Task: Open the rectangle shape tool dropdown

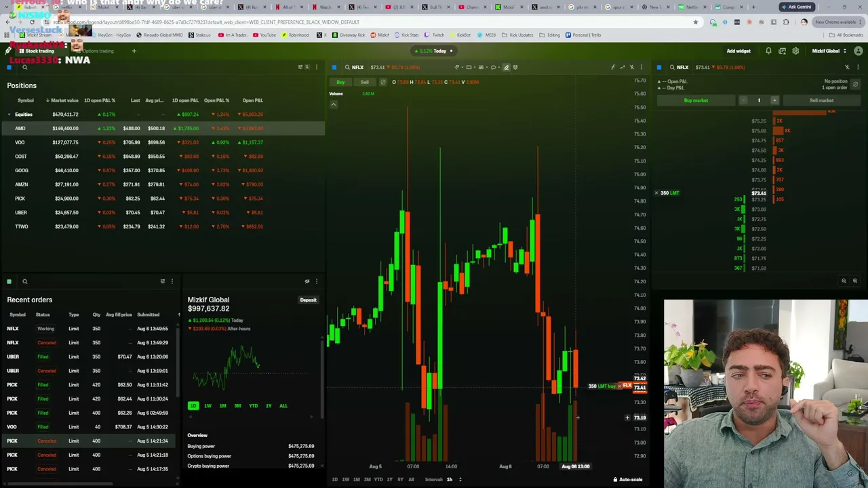Action: pyautogui.click(x=471, y=67)
